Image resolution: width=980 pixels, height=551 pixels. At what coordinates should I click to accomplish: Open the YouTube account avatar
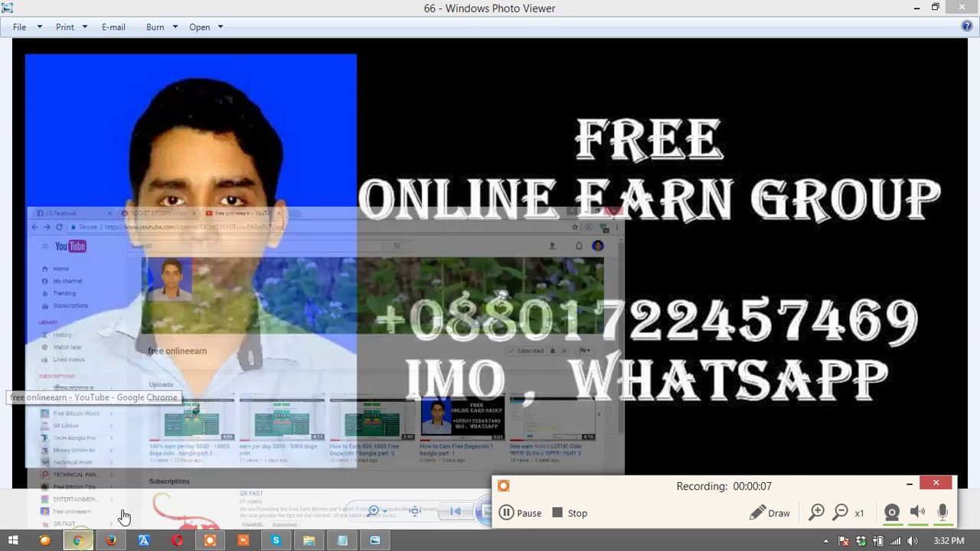click(x=598, y=246)
